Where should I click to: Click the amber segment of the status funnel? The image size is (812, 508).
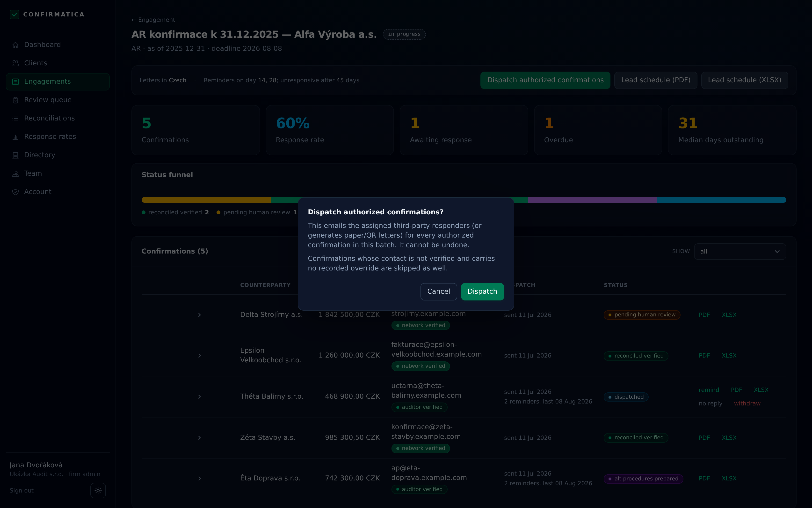[206, 200]
